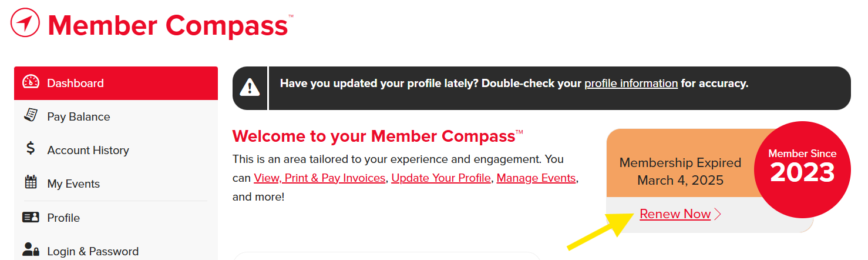This screenshot has height=260, width=868.
Task: Click the My Events calendar icon
Action: (31, 182)
